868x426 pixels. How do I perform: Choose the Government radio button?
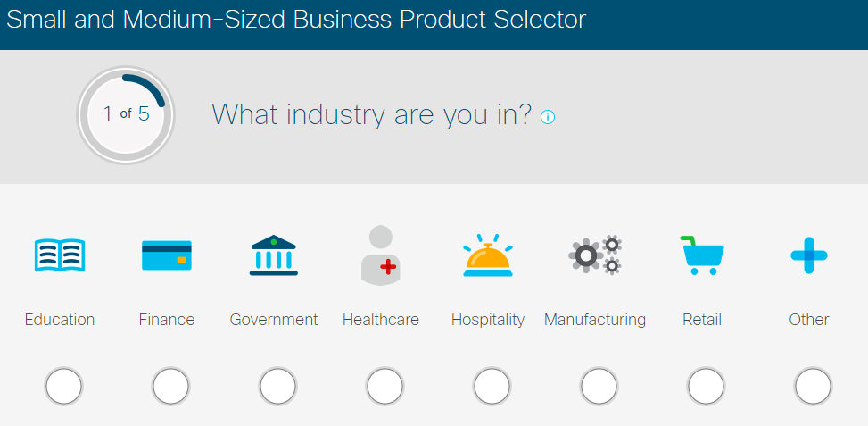tap(277, 386)
